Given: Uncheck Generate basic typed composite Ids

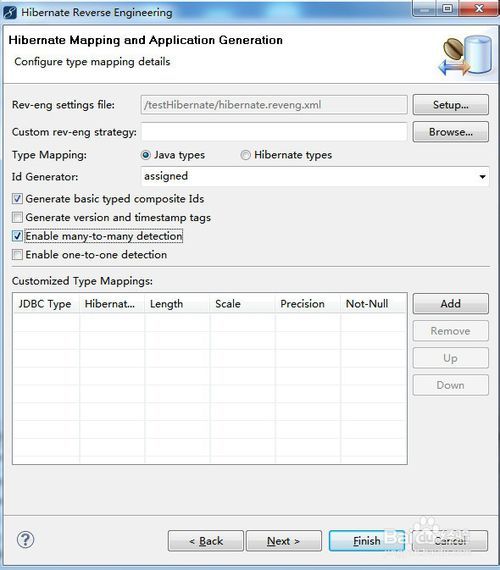Looking at the screenshot, I should pyautogui.click(x=17, y=199).
